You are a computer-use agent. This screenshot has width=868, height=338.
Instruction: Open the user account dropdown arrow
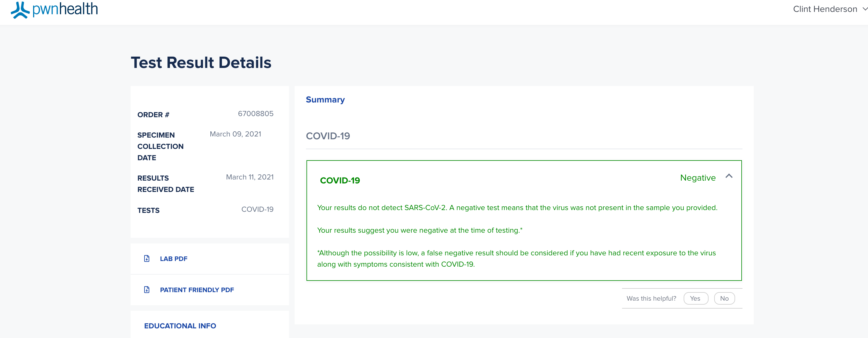pos(865,9)
